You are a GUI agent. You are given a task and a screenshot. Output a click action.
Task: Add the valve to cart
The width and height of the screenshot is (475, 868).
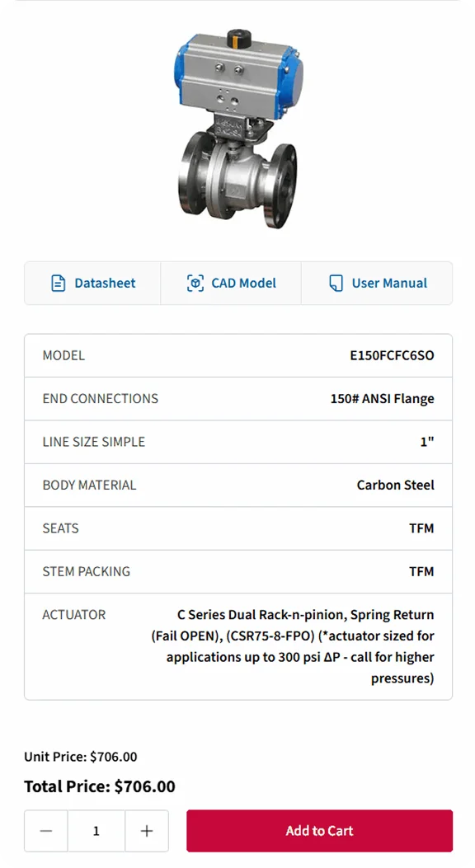(x=319, y=831)
